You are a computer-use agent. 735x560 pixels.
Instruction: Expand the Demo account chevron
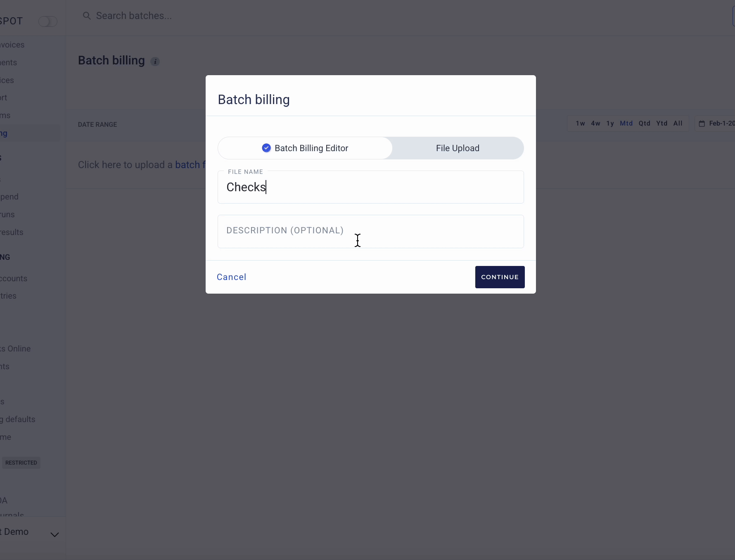click(55, 534)
